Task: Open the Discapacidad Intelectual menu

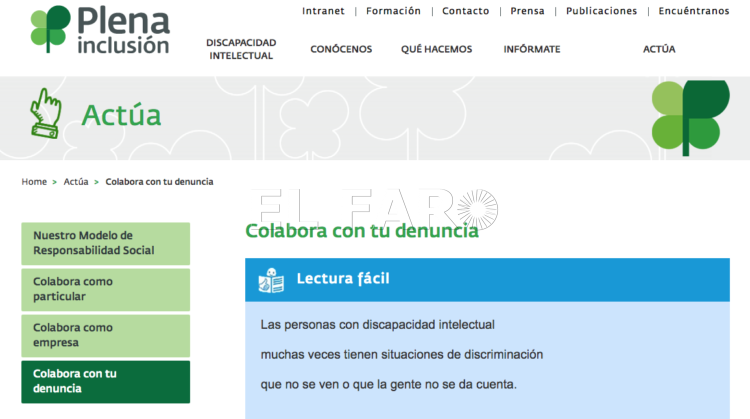Action: pos(241,49)
